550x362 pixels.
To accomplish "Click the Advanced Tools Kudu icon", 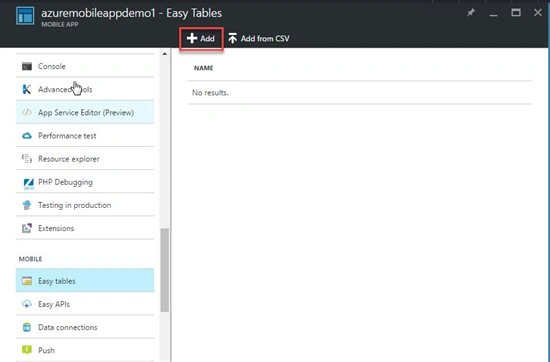I will [x=27, y=89].
